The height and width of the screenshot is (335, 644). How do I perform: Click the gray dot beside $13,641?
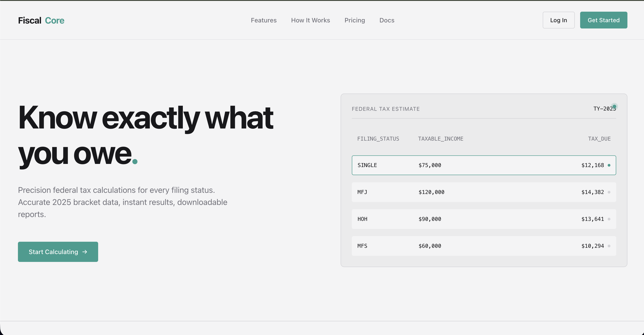click(609, 219)
